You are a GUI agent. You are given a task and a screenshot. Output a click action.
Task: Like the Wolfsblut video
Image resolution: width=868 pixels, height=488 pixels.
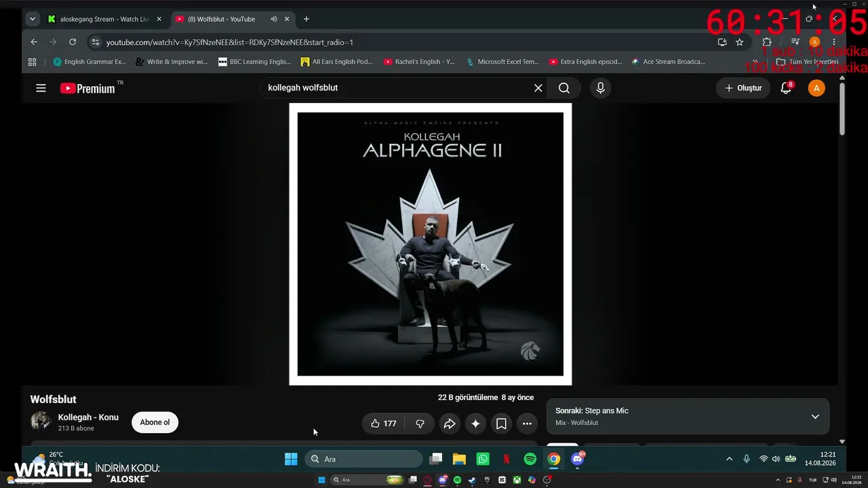383,424
